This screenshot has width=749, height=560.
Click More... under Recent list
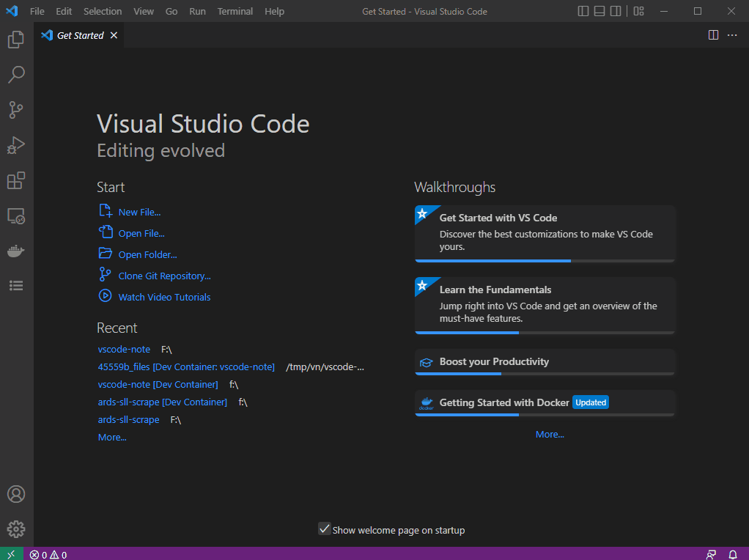point(112,437)
